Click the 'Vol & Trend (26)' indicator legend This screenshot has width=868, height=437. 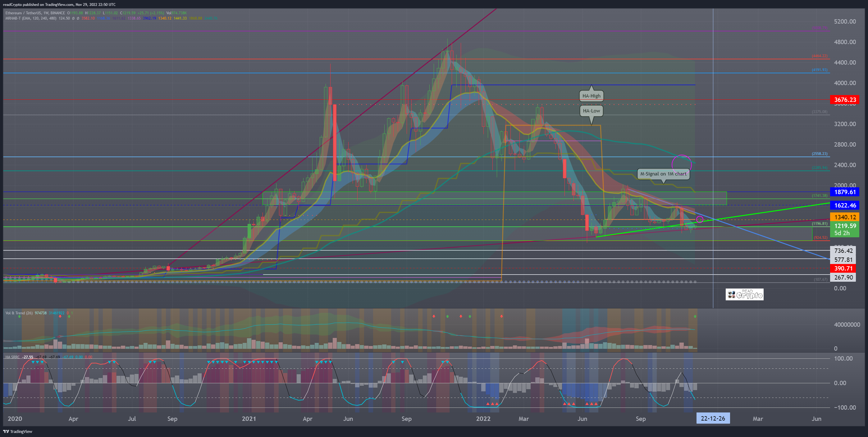pyautogui.click(x=19, y=313)
